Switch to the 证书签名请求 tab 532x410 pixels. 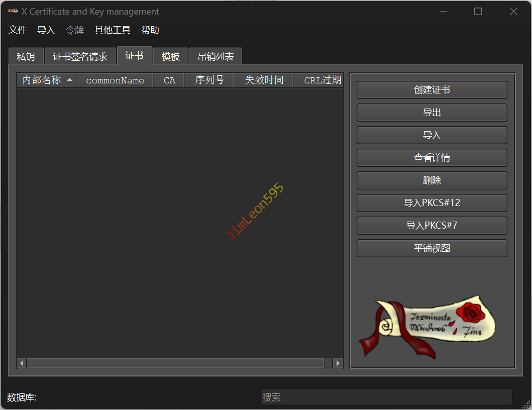(x=80, y=57)
